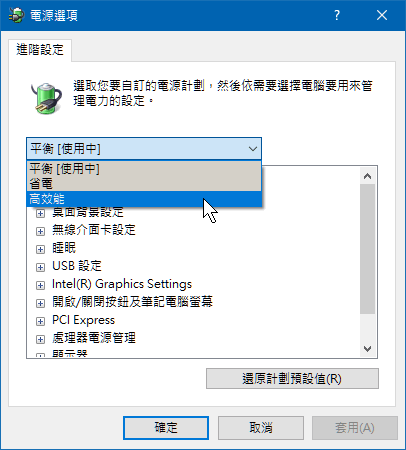Choose 省電 power plan option
This screenshot has height=450, width=406.
point(144,184)
